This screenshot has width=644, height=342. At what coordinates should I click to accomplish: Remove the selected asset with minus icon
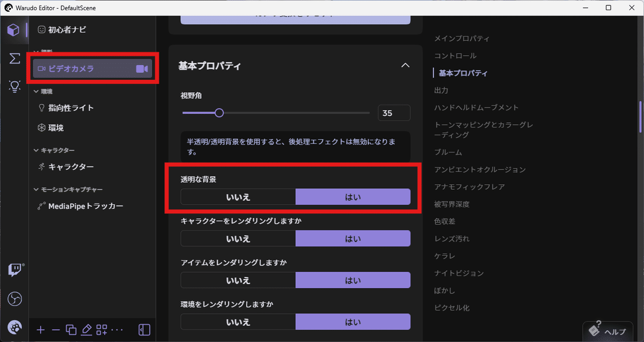(x=55, y=330)
